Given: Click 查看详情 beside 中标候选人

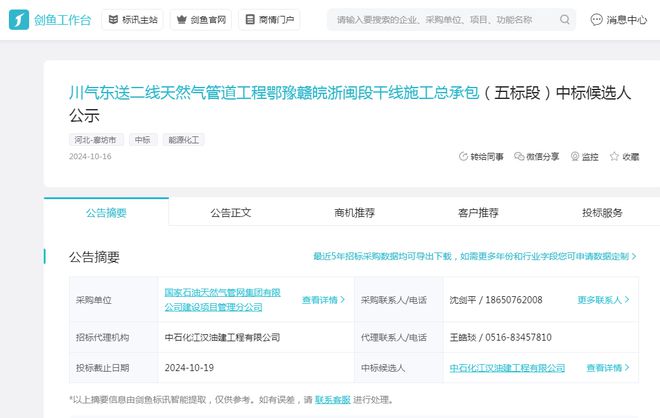Looking at the screenshot, I should 608,368.
